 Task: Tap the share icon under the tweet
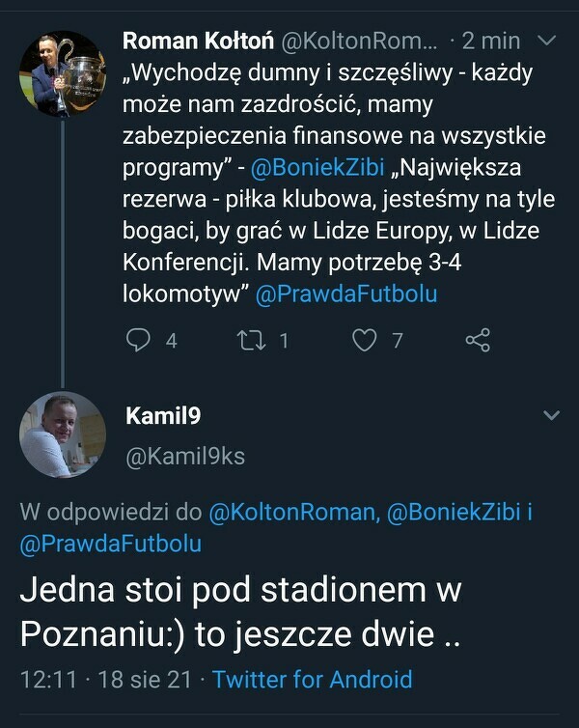pos(478,340)
